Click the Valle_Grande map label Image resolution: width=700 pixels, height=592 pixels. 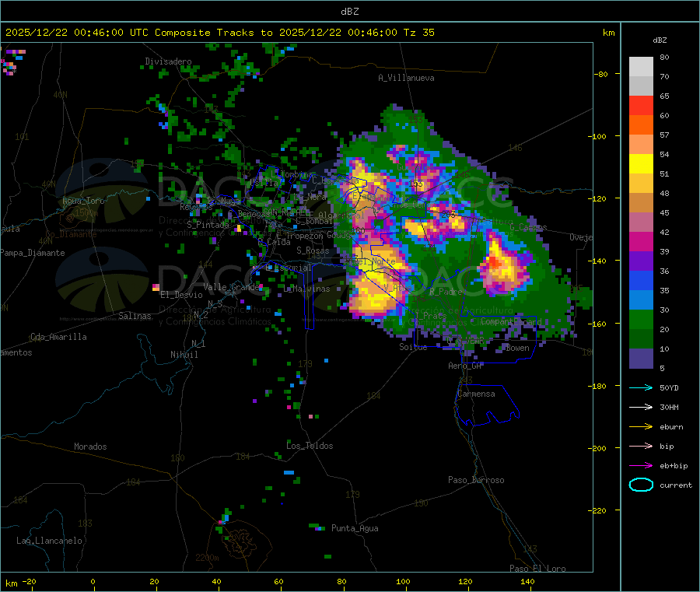tap(231, 286)
